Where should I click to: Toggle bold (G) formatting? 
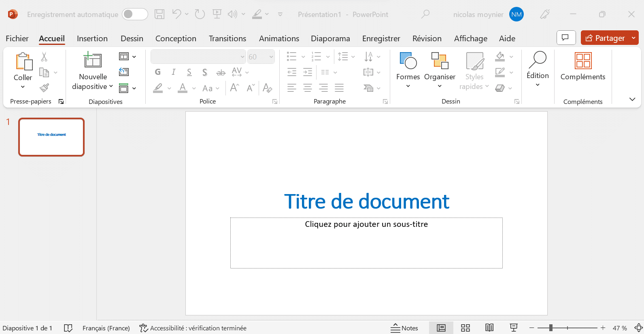[x=158, y=72]
